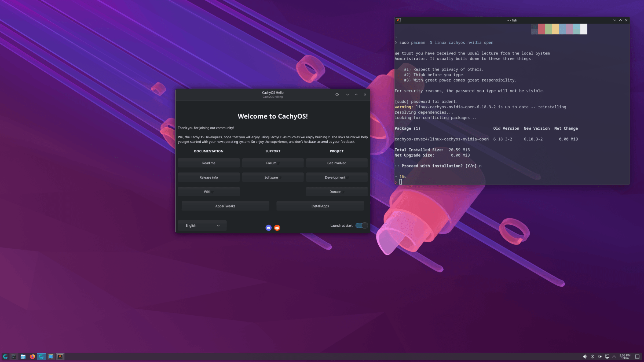Open the Donate page

[336, 191]
